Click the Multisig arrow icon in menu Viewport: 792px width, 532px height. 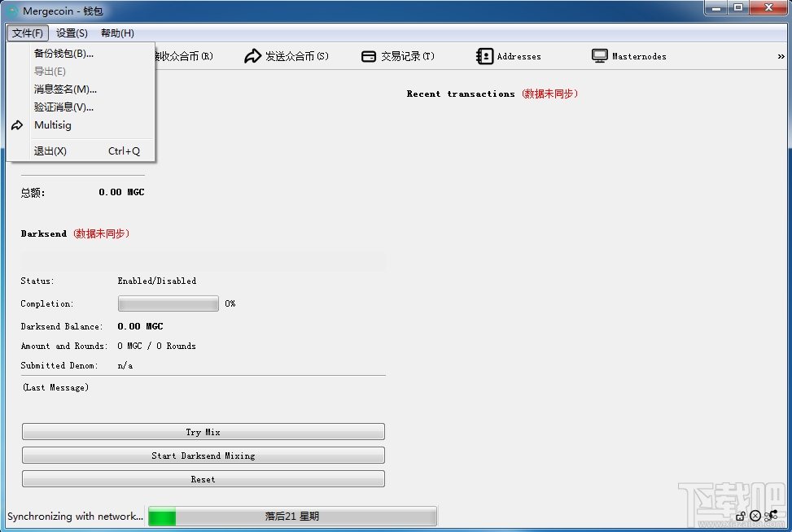(17, 125)
